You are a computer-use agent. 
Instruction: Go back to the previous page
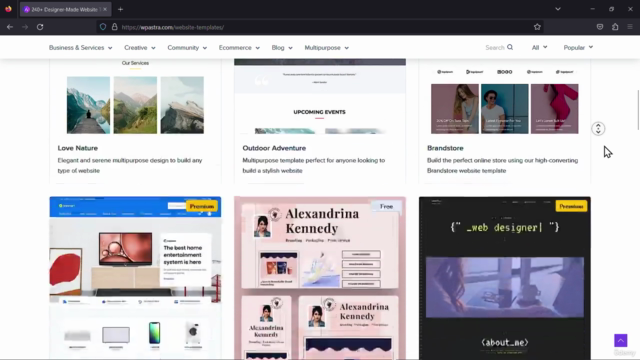(10, 27)
